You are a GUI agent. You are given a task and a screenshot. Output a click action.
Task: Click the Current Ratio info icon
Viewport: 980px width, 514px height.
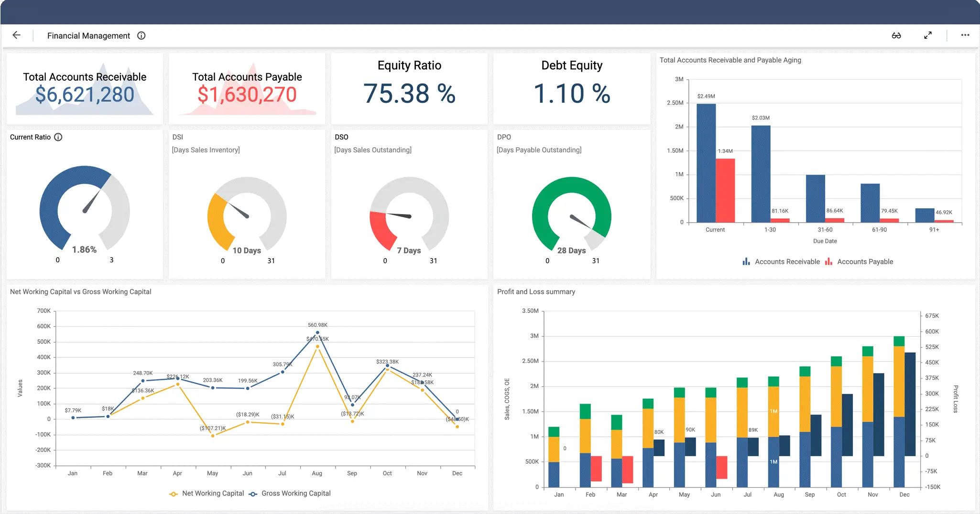[x=58, y=137]
